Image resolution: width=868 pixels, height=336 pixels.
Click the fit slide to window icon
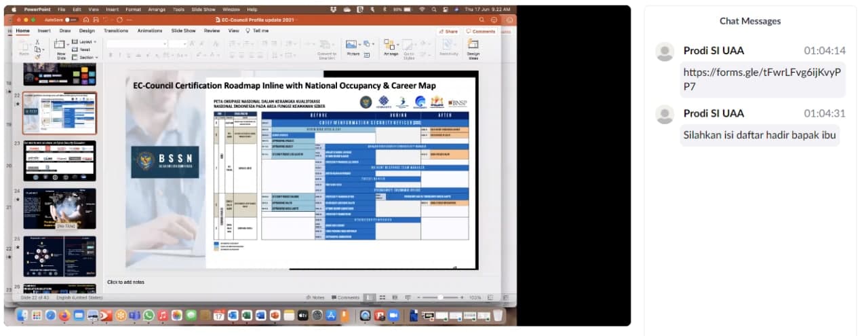tap(489, 297)
